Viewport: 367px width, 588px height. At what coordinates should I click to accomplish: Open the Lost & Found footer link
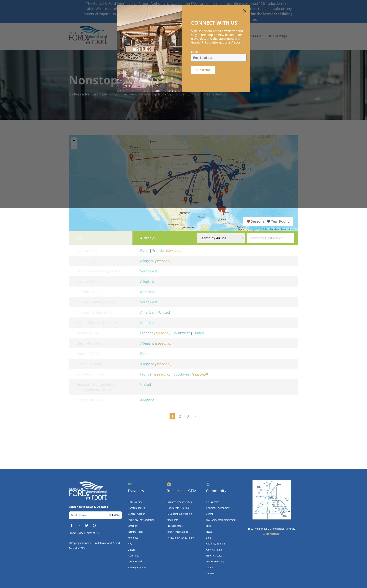pos(135,562)
